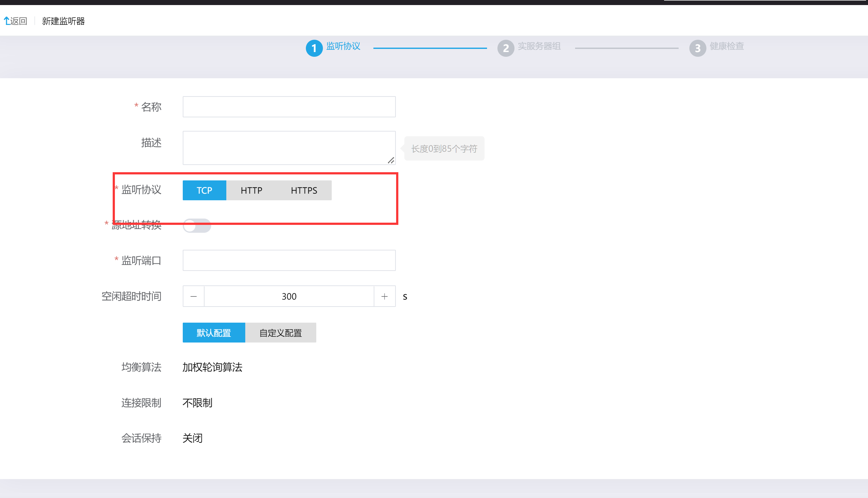Click minus button for idle timeout
Screen dimensions: 868x498
point(193,296)
